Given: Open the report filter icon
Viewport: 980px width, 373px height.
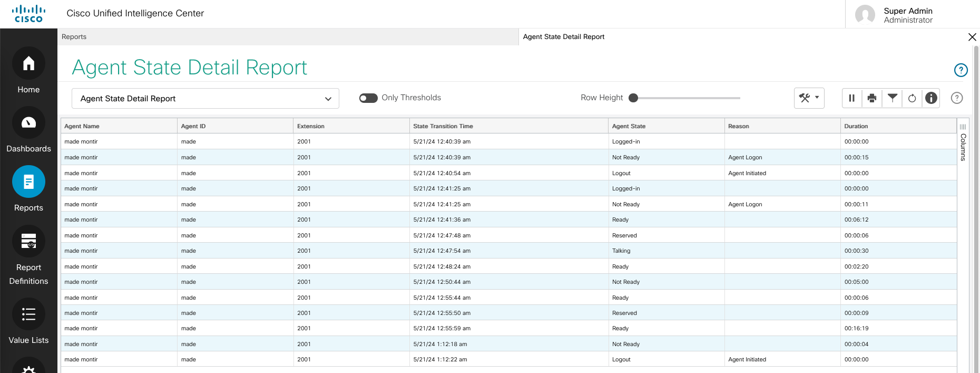Looking at the screenshot, I should click(892, 98).
